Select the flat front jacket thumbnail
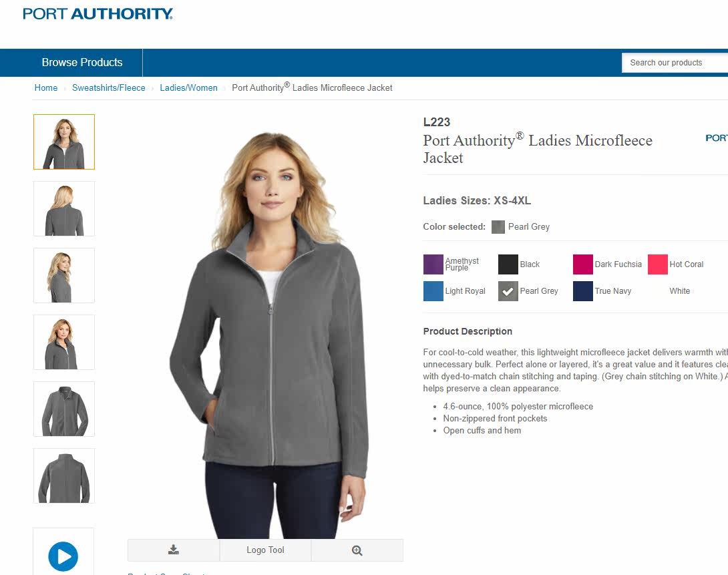Screen dimensions: 728x575 pyautogui.click(x=64, y=409)
